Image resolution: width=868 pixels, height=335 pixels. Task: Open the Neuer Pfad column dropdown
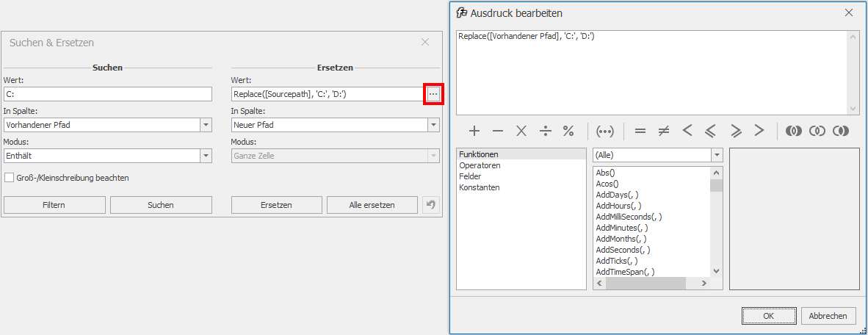click(x=433, y=125)
